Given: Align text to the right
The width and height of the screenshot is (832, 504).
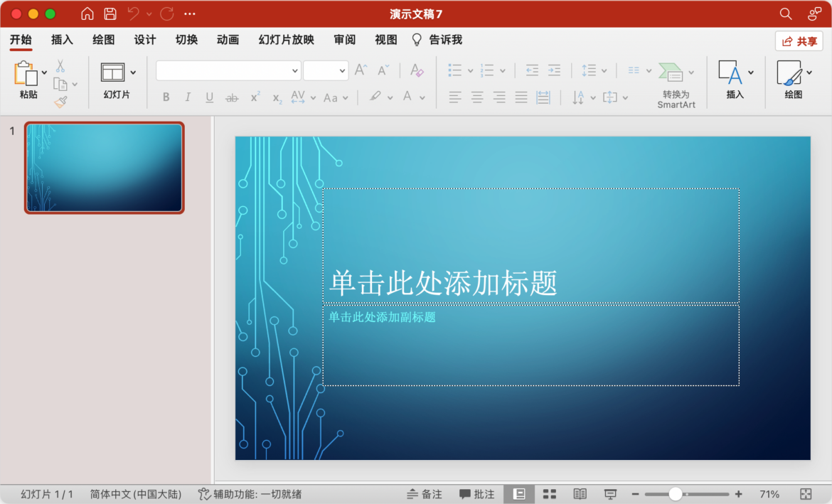Looking at the screenshot, I should (x=498, y=97).
